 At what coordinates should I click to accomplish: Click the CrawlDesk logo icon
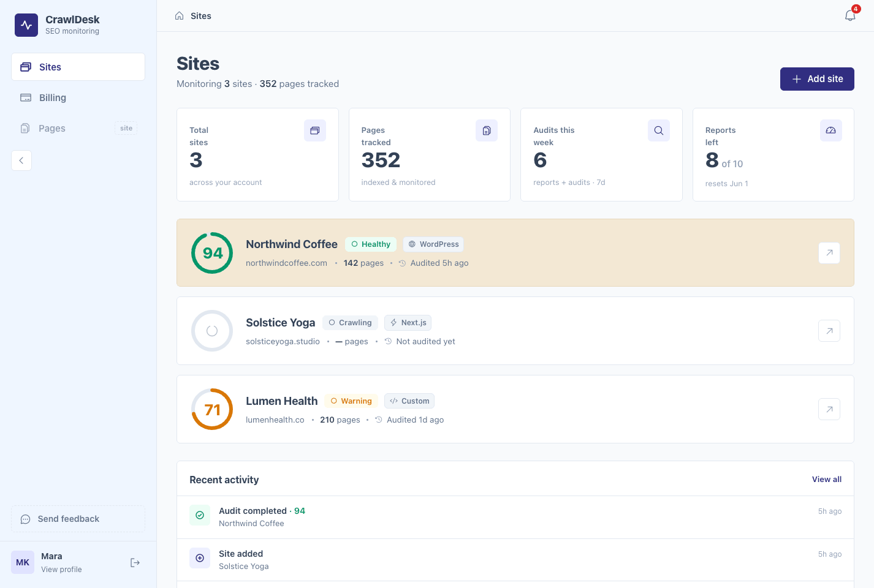(x=26, y=25)
